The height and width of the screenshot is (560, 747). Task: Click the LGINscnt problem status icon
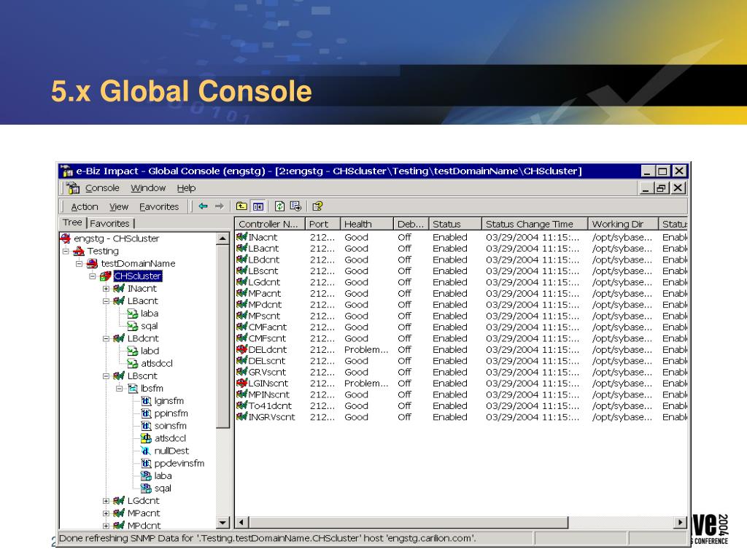(242, 383)
